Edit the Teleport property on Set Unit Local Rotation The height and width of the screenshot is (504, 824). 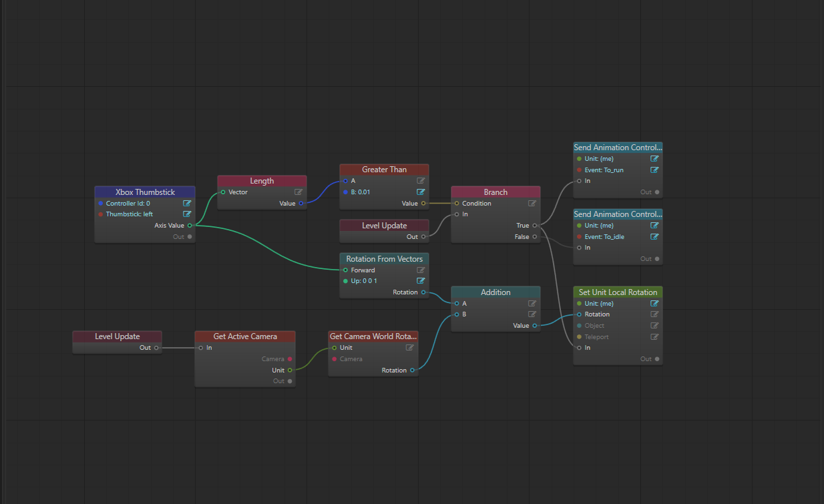pos(654,336)
